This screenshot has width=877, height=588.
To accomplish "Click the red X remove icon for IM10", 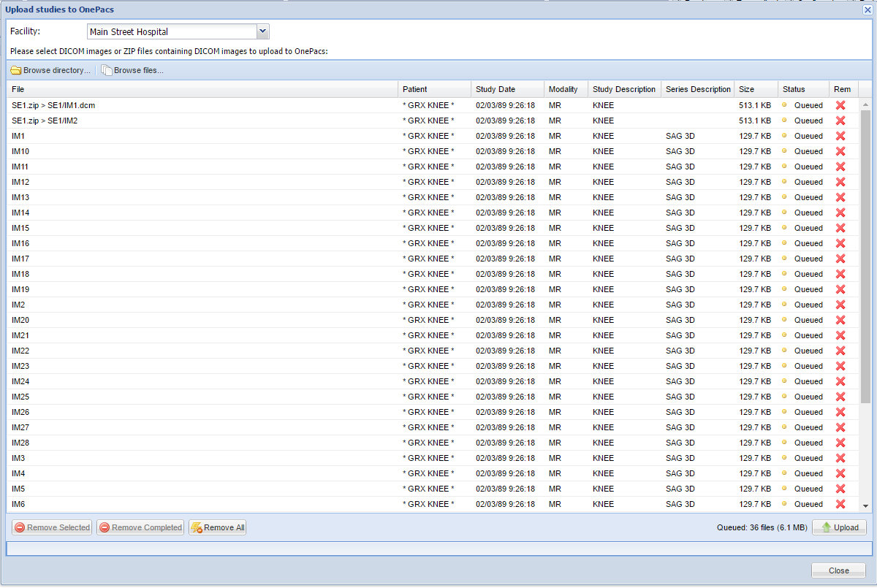I will tap(840, 151).
